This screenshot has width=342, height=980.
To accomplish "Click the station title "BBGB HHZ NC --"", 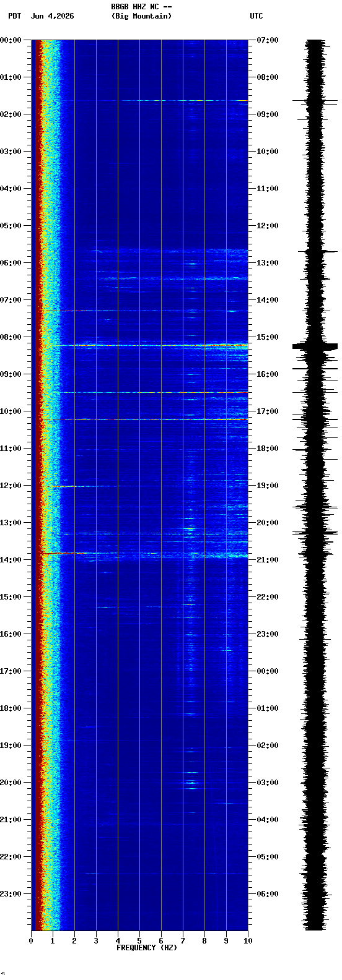I will [141, 7].
